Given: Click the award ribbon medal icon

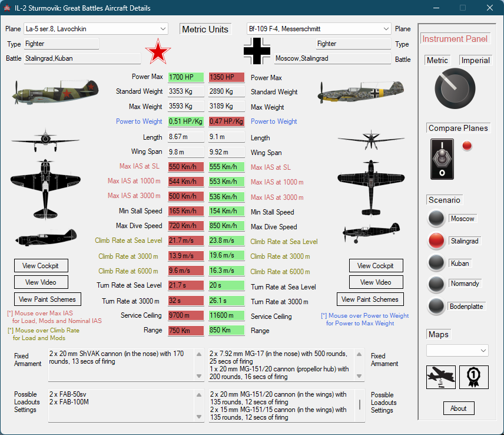Looking at the screenshot, I should 473,377.
